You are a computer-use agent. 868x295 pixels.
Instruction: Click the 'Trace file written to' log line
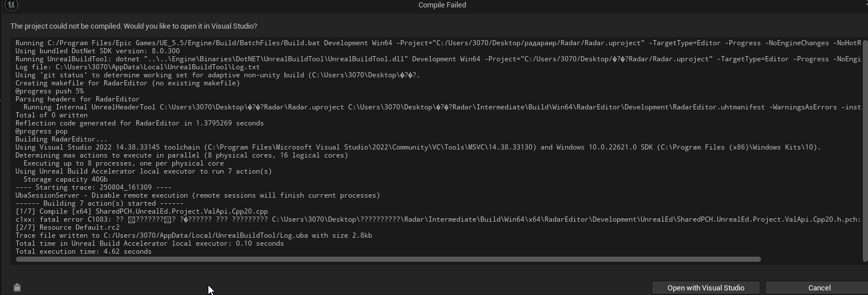194,235
